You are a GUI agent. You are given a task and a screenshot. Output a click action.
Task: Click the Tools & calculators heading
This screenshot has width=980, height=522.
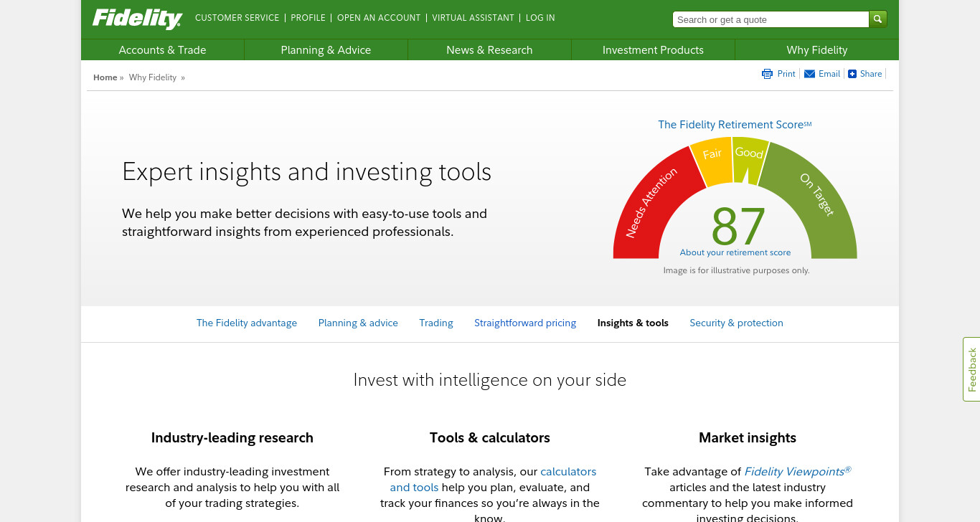[490, 438]
